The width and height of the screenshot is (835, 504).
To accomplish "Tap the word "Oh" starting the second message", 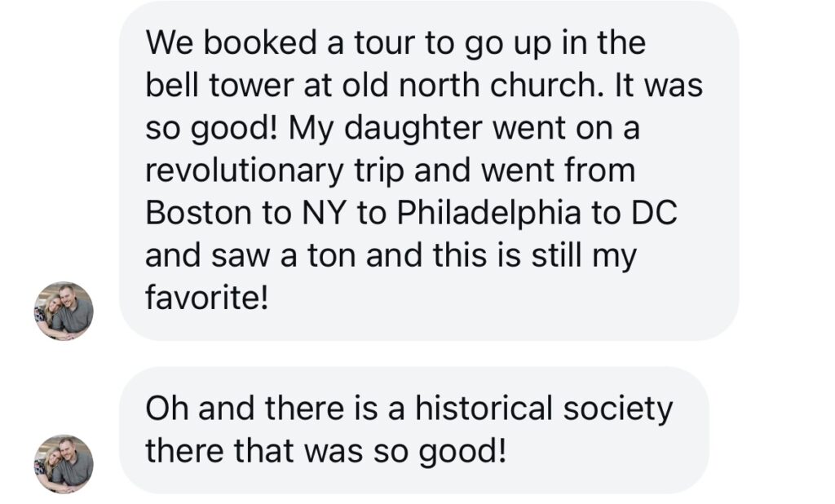I will click(166, 409).
